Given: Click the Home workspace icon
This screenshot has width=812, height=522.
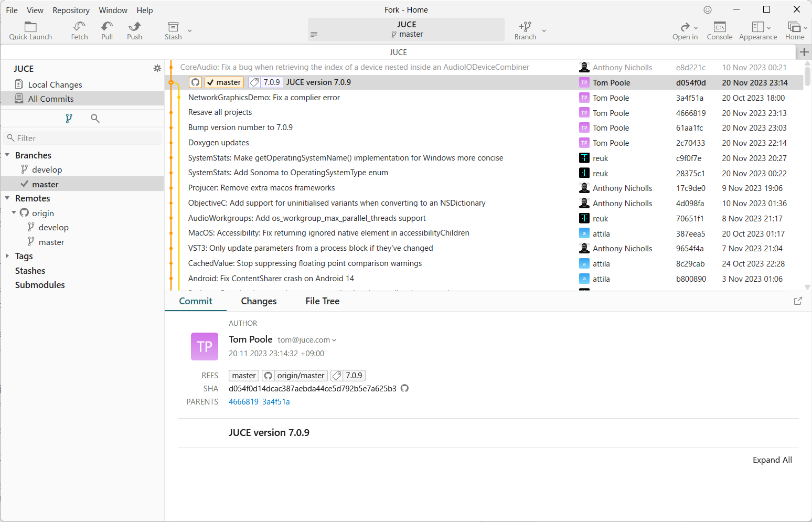Looking at the screenshot, I should (795, 31).
